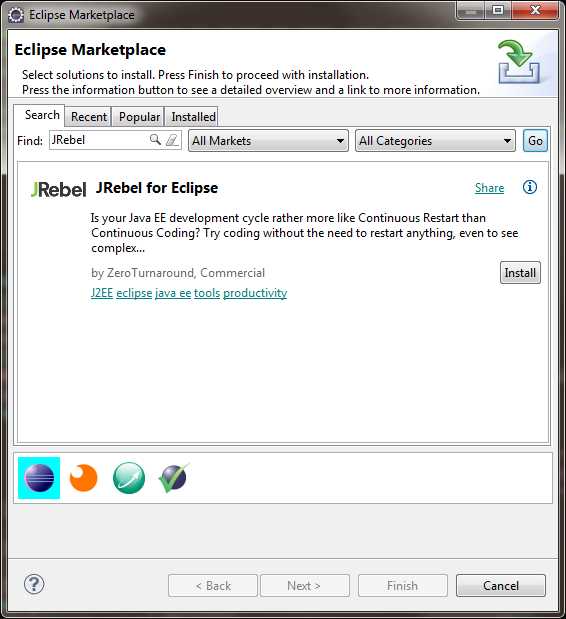The height and width of the screenshot is (619, 566).
Task: Select the green checkmark catalog icon
Action: [173, 478]
